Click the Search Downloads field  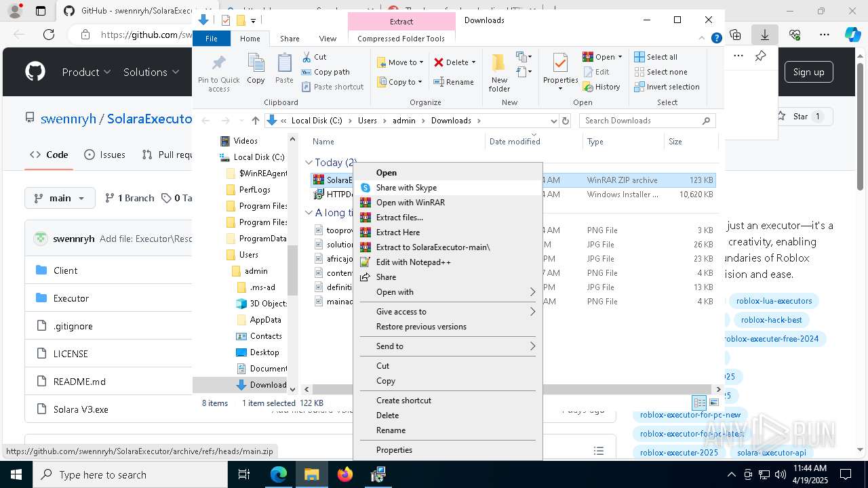647,121
